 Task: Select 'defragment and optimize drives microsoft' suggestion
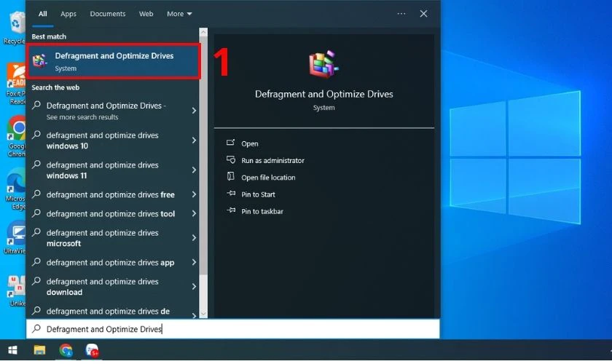[x=113, y=238]
